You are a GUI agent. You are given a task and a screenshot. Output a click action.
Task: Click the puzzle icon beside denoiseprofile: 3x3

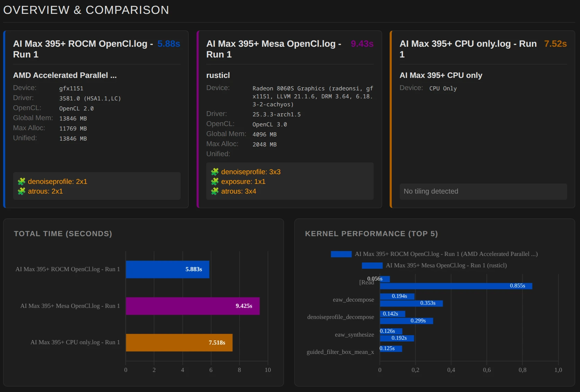215,172
